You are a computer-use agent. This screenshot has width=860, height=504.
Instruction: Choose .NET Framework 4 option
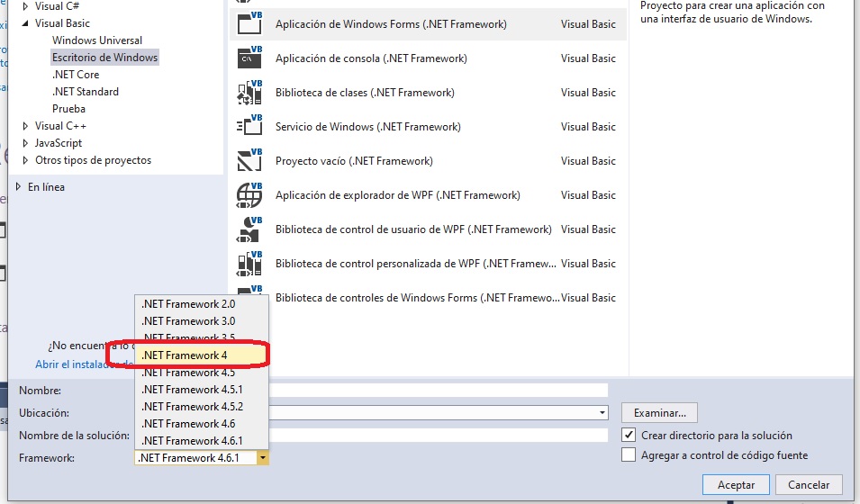(202, 355)
